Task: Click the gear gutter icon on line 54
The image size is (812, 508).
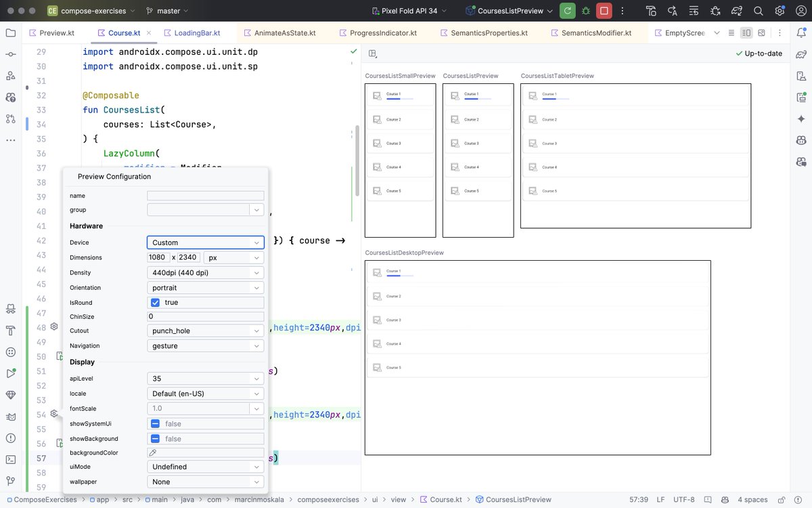Action: (54, 414)
